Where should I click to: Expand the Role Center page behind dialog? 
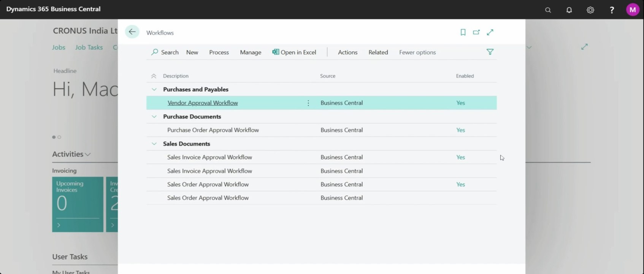584,47
